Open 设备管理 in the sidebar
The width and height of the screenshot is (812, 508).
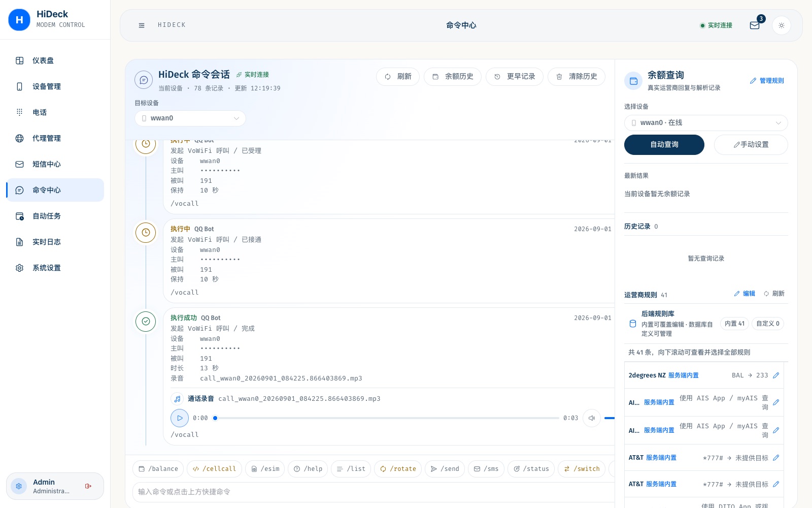[x=55, y=86]
